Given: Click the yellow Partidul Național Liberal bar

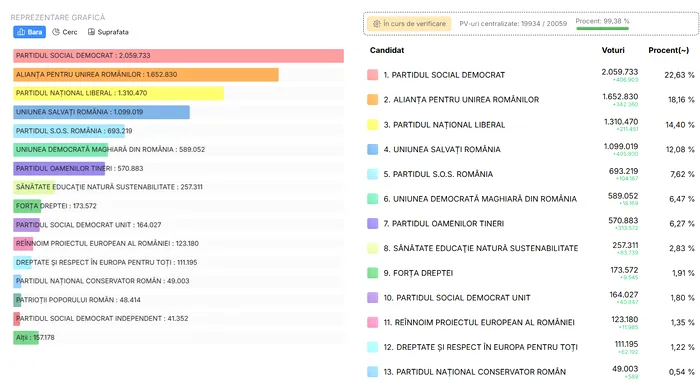Looking at the screenshot, I should click(x=118, y=93).
